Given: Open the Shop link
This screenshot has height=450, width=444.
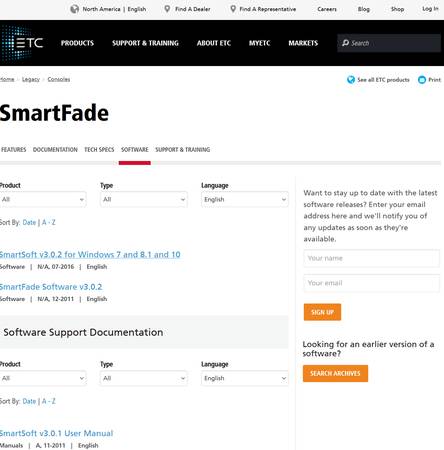Looking at the screenshot, I should 397,9.
